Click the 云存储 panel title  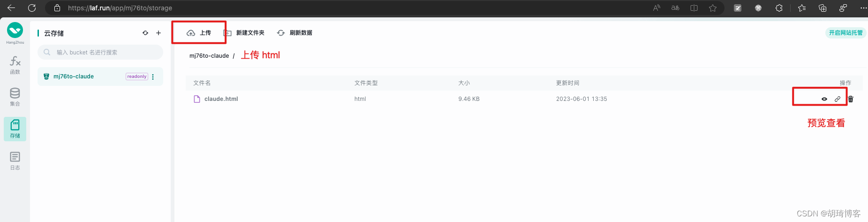[x=54, y=33]
